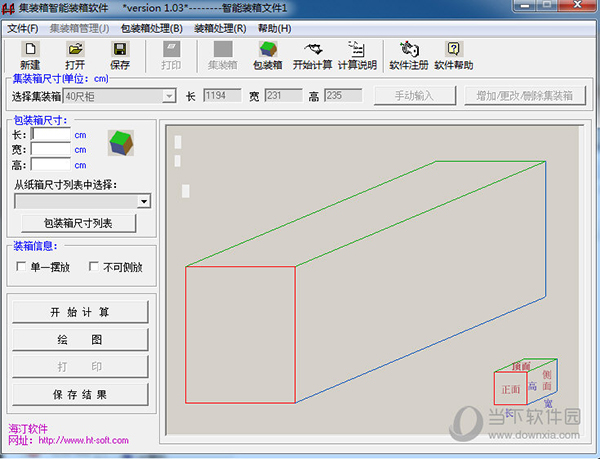
Task: Open the 选择集装箱 40尺柜 dropdown
Action: pos(170,96)
